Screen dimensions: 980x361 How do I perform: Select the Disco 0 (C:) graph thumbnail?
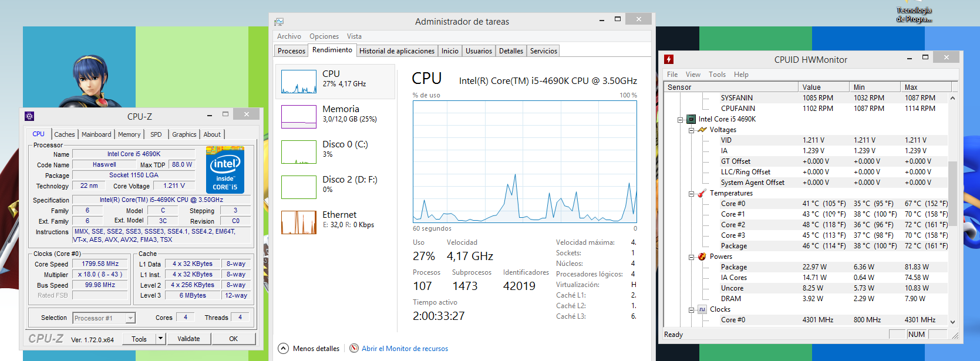[x=299, y=152]
